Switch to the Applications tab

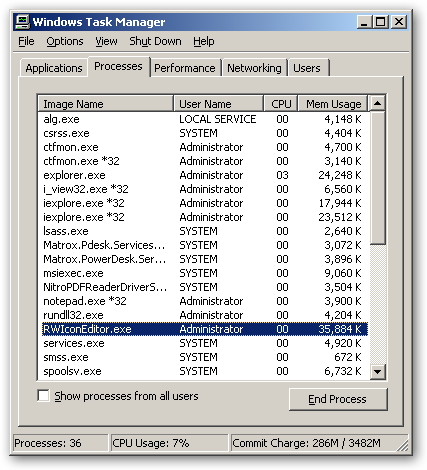(54, 68)
